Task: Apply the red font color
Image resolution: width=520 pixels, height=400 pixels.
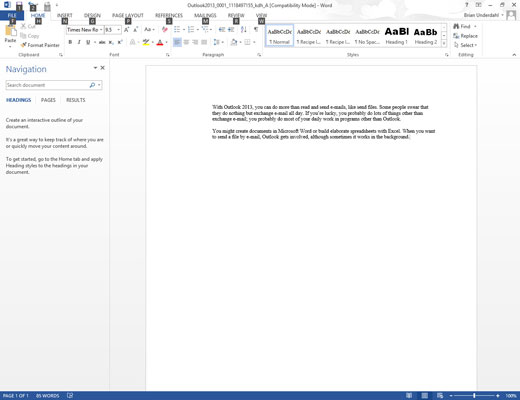Action: [160, 42]
